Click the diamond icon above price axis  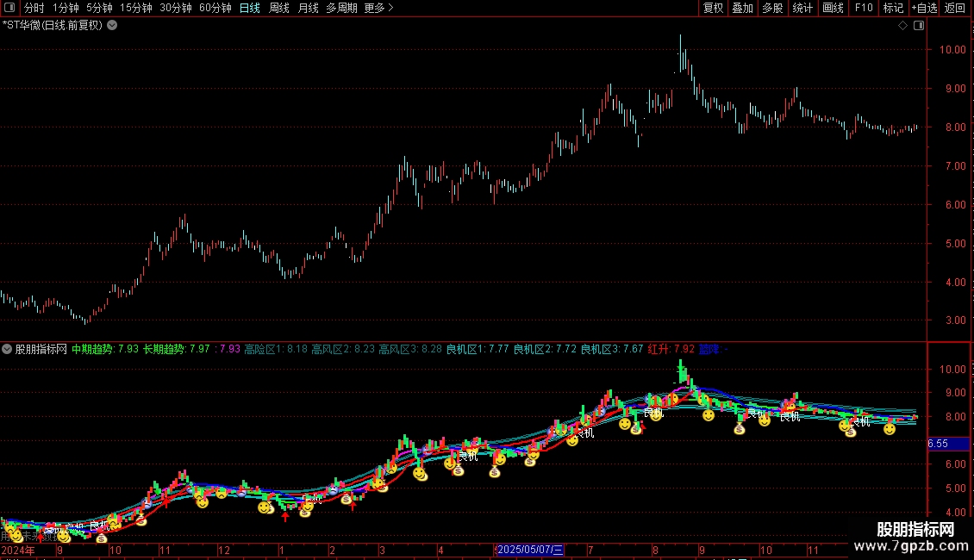pos(903,26)
